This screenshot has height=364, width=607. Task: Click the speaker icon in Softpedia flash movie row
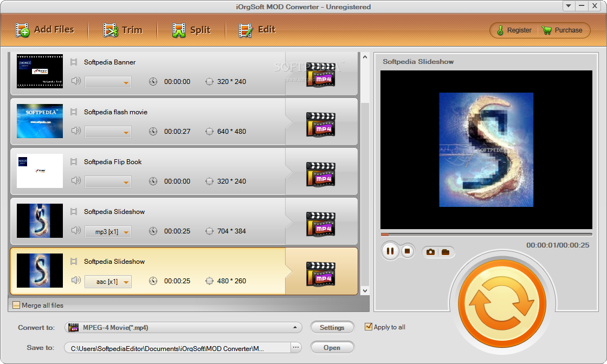tap(76, 131)
